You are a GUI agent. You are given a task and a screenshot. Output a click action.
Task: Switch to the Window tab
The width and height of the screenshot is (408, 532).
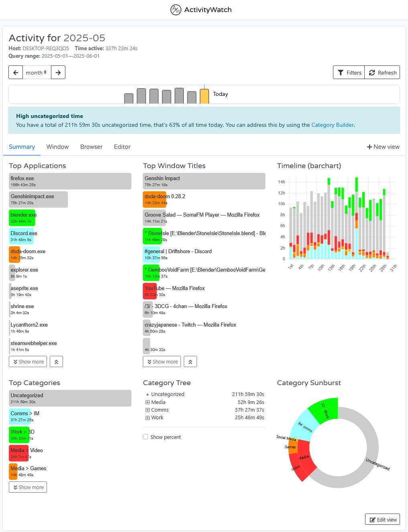point(57,147)
